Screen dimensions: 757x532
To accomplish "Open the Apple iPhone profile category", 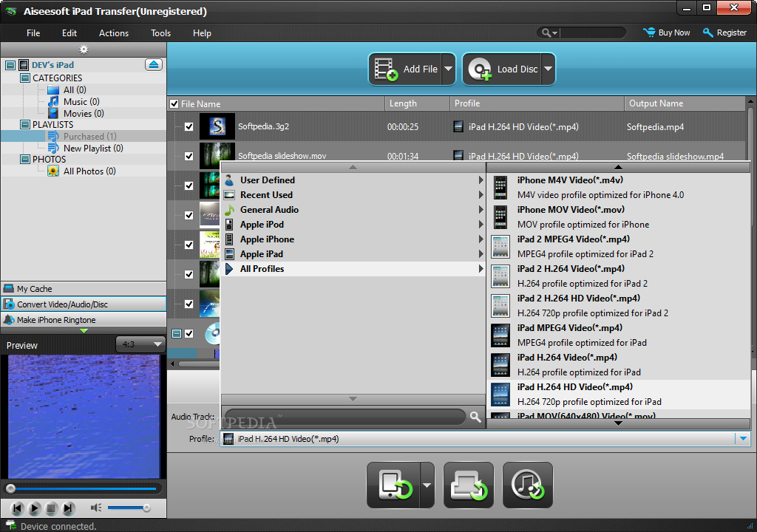I will [x=353, y=239].
